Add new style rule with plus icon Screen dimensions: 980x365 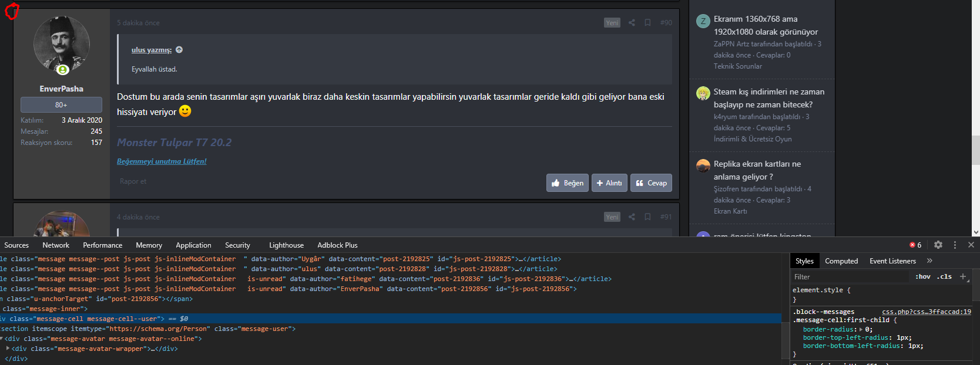click(x=963, y=276)
